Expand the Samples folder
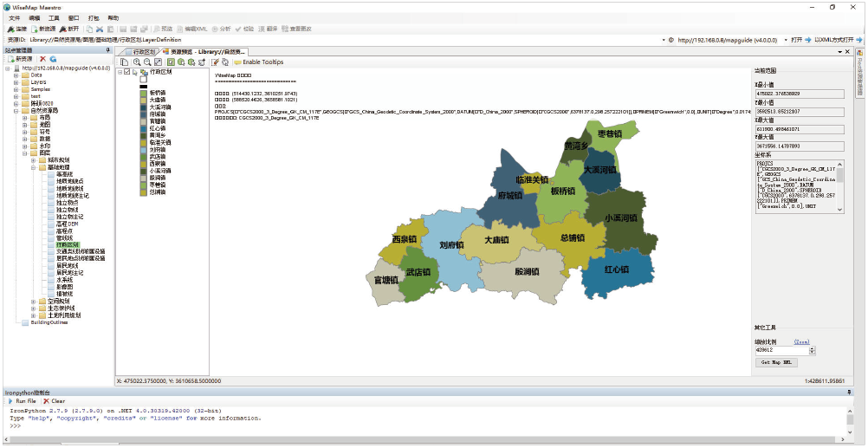This screenshot has height=448, width=868. click(16, 89)
